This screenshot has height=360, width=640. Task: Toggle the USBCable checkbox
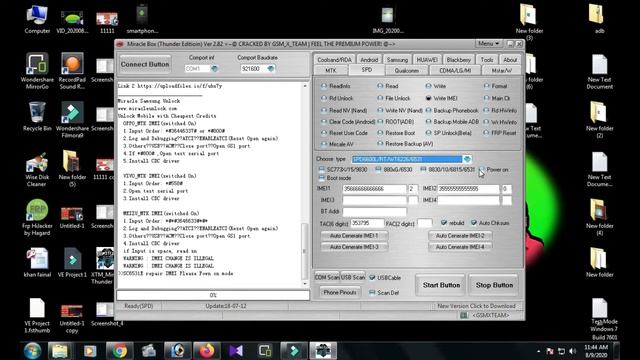[372, 278]
